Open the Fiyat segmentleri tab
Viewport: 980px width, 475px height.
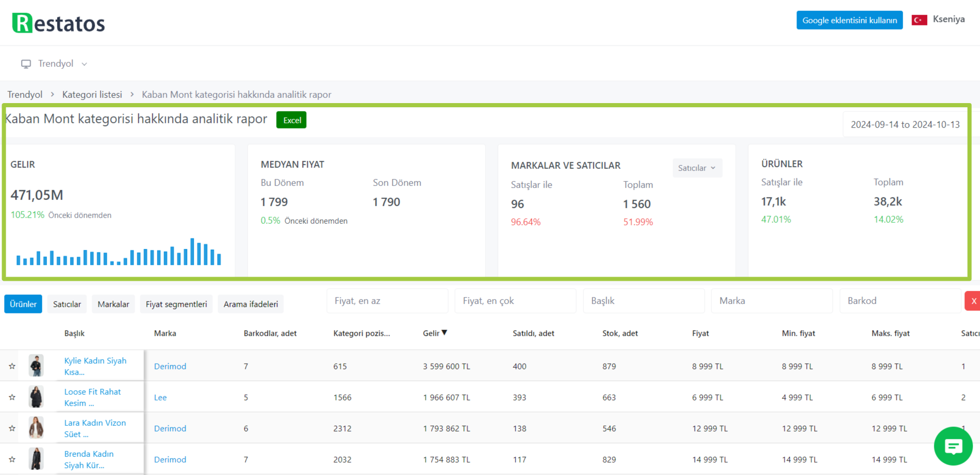point(176,304)
